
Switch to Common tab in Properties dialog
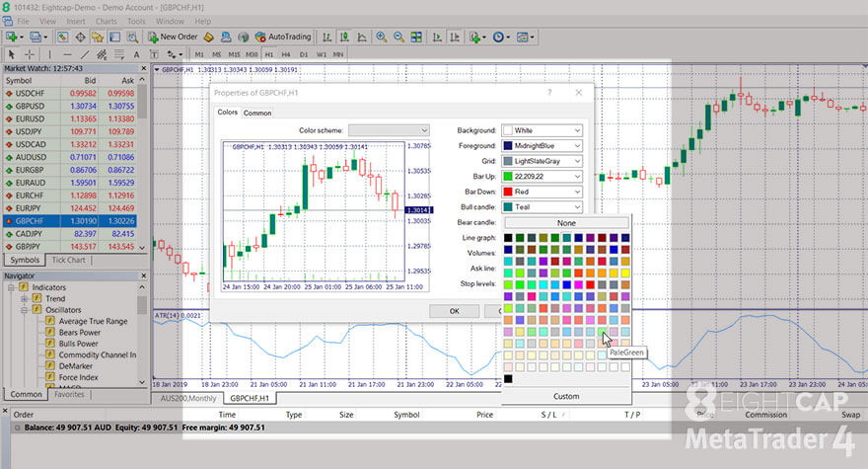[257, 113]
